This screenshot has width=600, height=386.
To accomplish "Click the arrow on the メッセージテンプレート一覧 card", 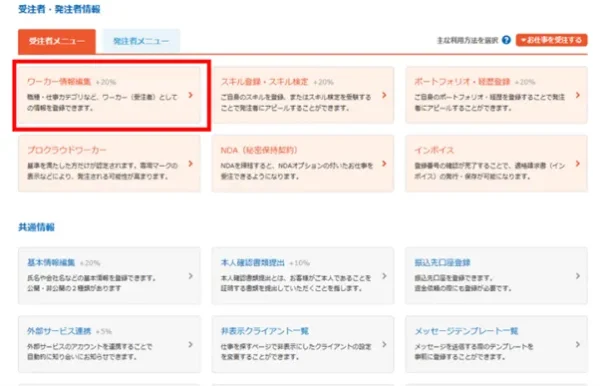I will [x=578, y=344].
